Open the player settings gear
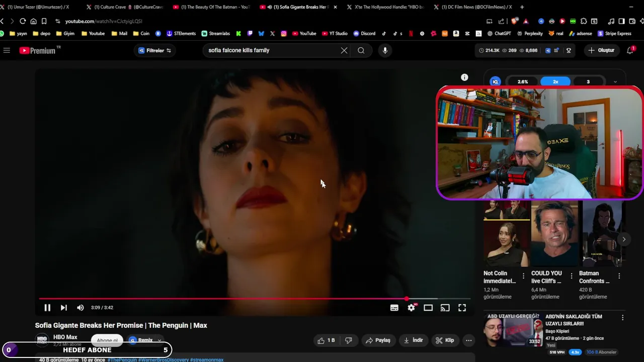644x362 pixels. tap(412, 308)
